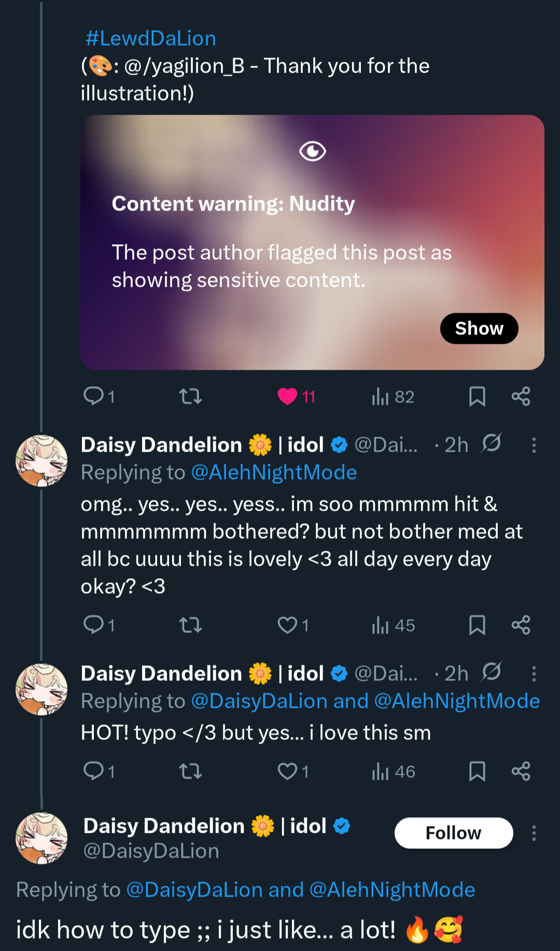Reply to the content warning post
This screenshot has width=560, height=951.
click(x=94, y=397)
